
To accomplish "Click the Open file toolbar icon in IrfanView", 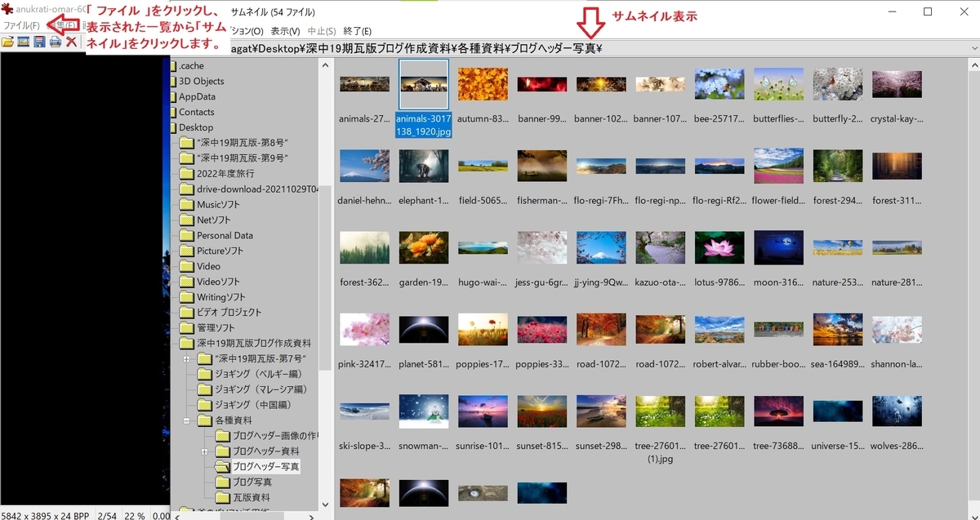I will 7,42.
